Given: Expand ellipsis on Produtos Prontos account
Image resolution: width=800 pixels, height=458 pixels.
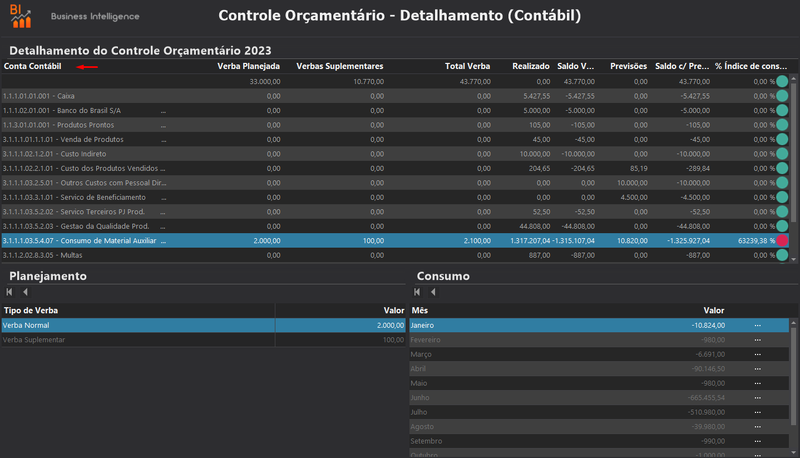Looking at the screenshot, I should tap(163, 125).
